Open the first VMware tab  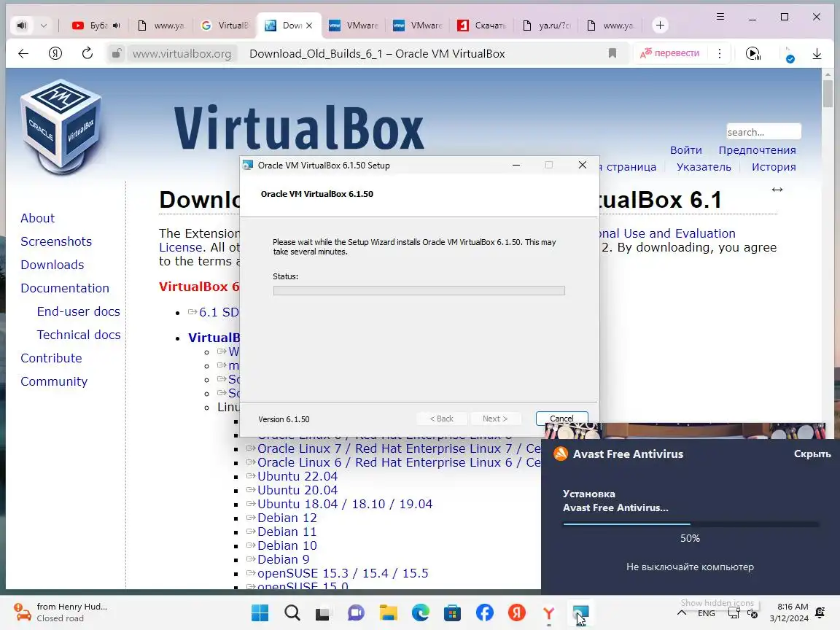[x=354, y=26]
